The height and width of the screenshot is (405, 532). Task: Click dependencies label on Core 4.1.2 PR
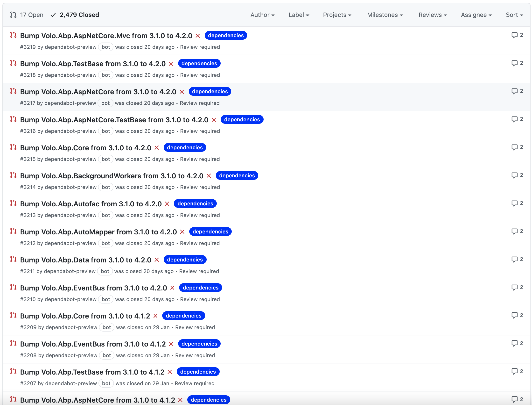point(183,316)
